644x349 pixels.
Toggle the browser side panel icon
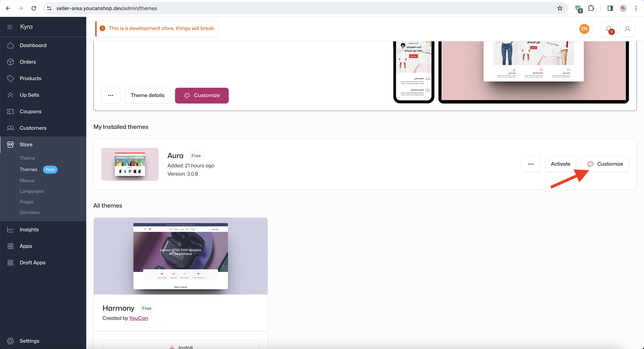point(610,8)
